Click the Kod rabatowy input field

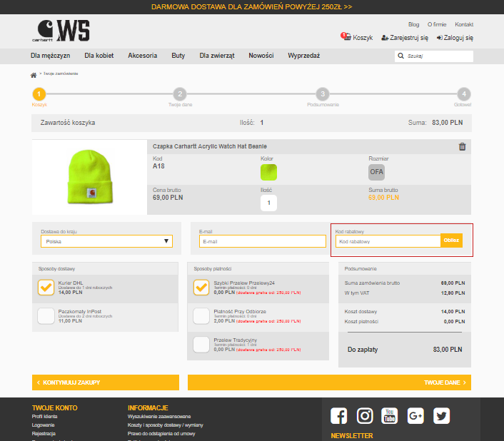click(x=388, y=242)
